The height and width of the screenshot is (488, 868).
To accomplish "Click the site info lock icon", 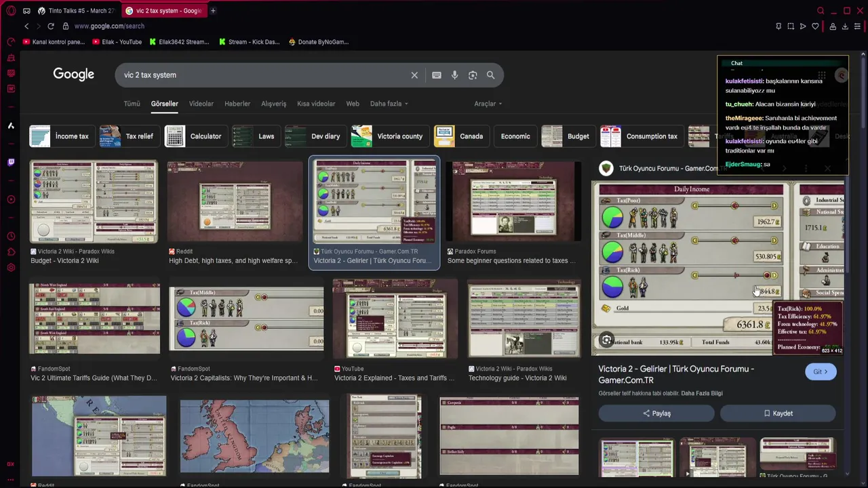I will click(66, 26).
